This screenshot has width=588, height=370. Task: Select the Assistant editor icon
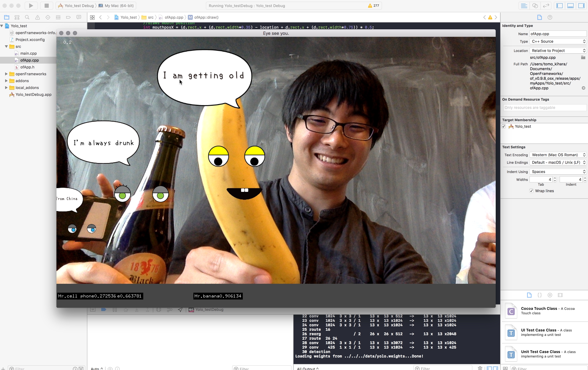(x=535, y=6)
